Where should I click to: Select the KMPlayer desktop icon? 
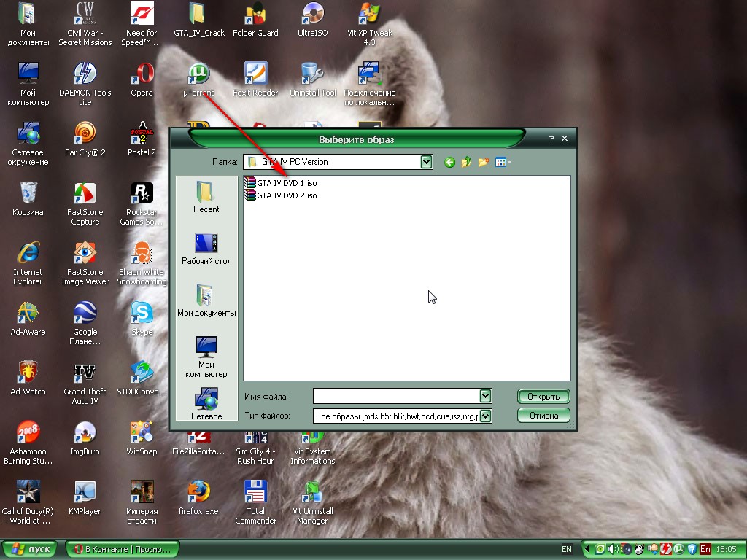pyautogui.click(x=85, y=498)
